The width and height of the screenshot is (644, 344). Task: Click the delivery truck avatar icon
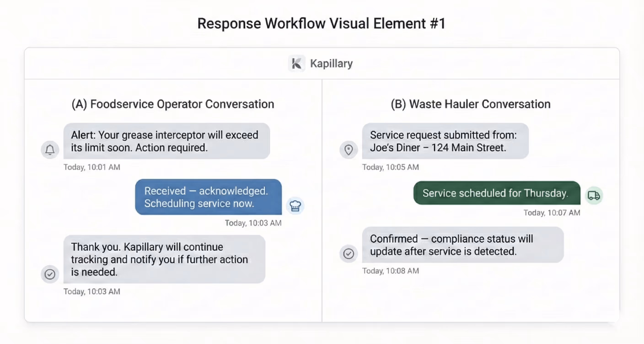(594, 196)
